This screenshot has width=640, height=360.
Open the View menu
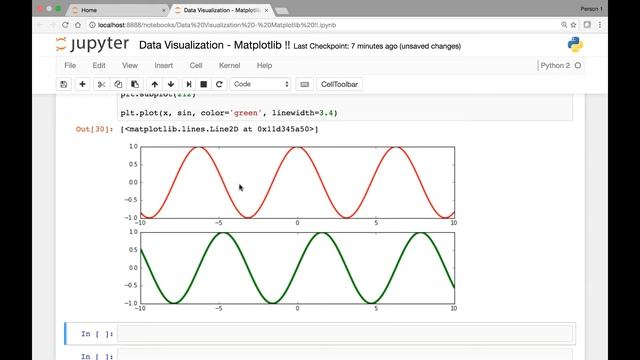[130, 65]
